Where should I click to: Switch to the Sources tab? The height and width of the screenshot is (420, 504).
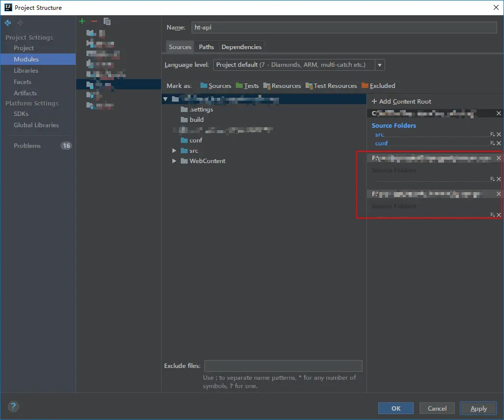pos(180,47)
